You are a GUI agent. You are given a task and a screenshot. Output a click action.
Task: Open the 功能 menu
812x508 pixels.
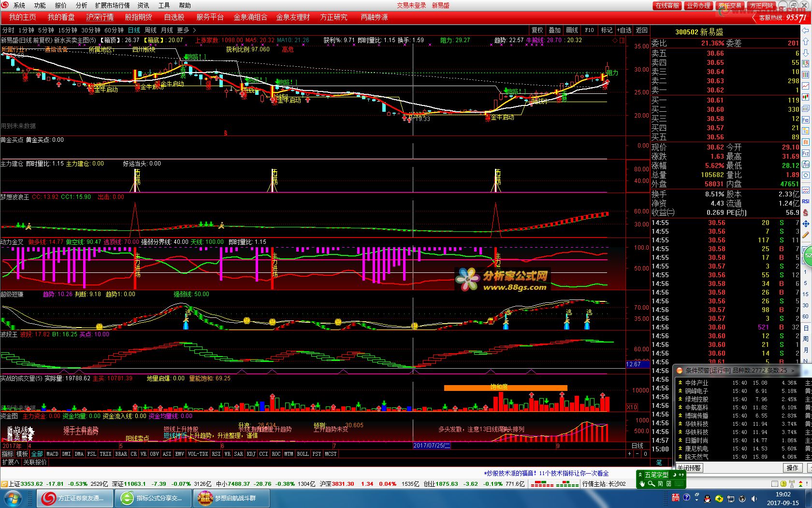40,5
